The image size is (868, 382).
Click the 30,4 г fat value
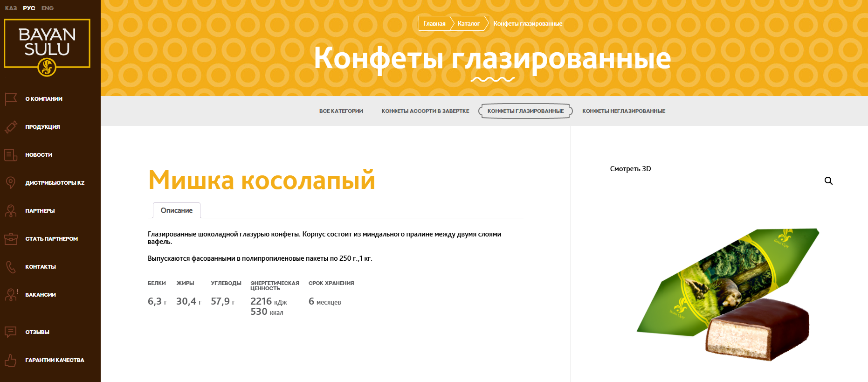click(189, 301)
